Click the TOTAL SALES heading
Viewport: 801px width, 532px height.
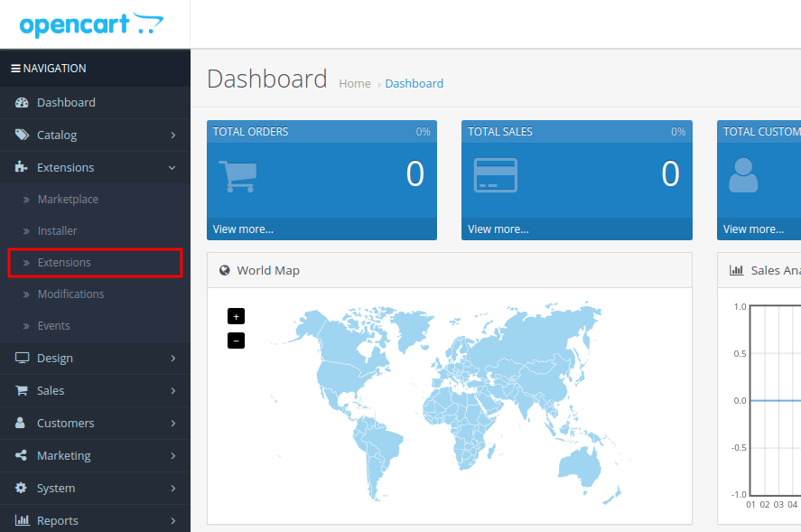[500, 132]
